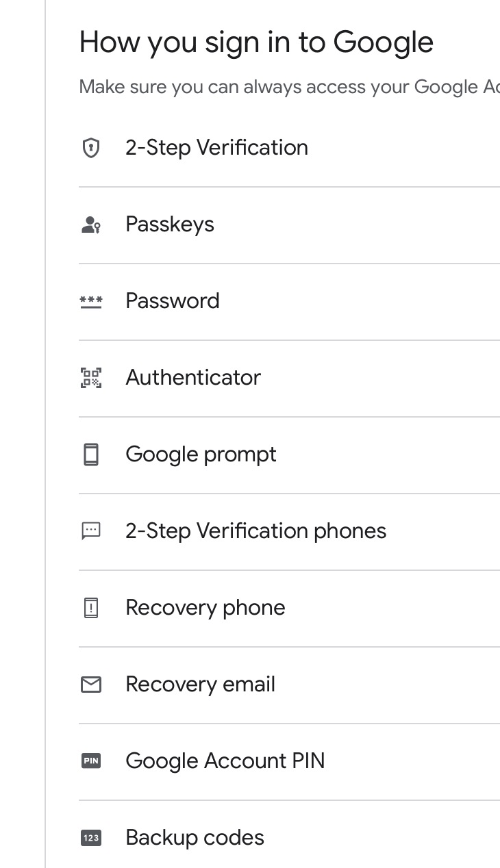Screen dimensions: 500x868
Task: Click the Google prompt phone icon
Action: (x=91, y=455)
